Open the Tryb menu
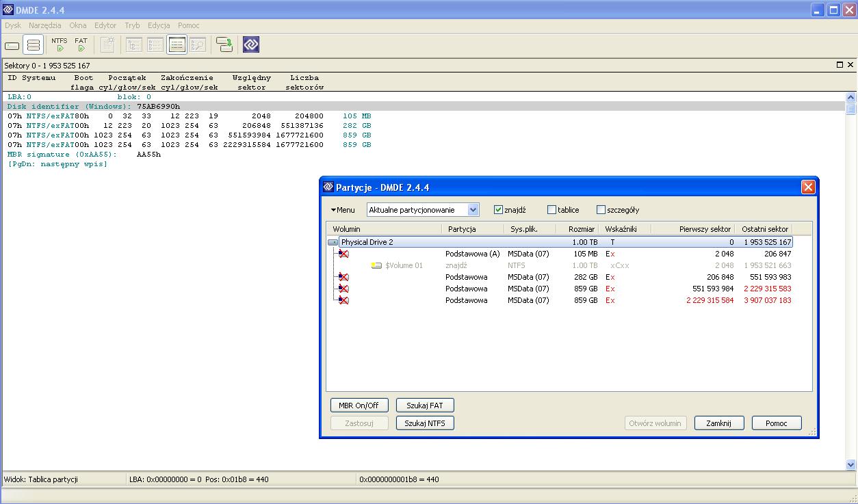Screen dimensions: 858x504 click(132, 25)
